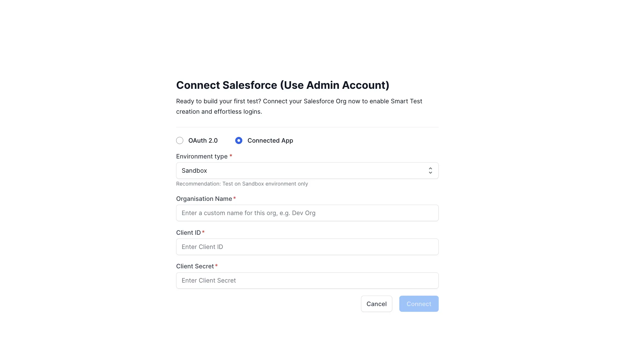Select the OAuth 2.0 label text

click(203, 140)
